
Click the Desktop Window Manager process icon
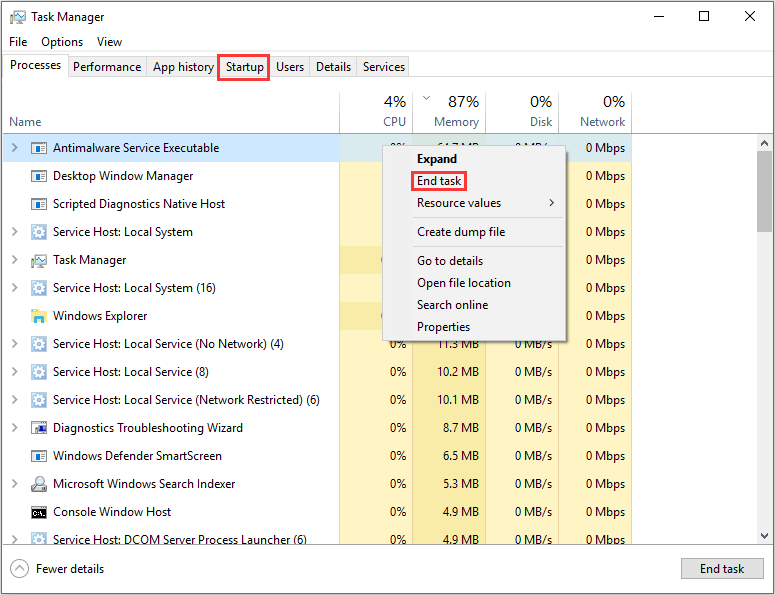[x=39, y=176]
